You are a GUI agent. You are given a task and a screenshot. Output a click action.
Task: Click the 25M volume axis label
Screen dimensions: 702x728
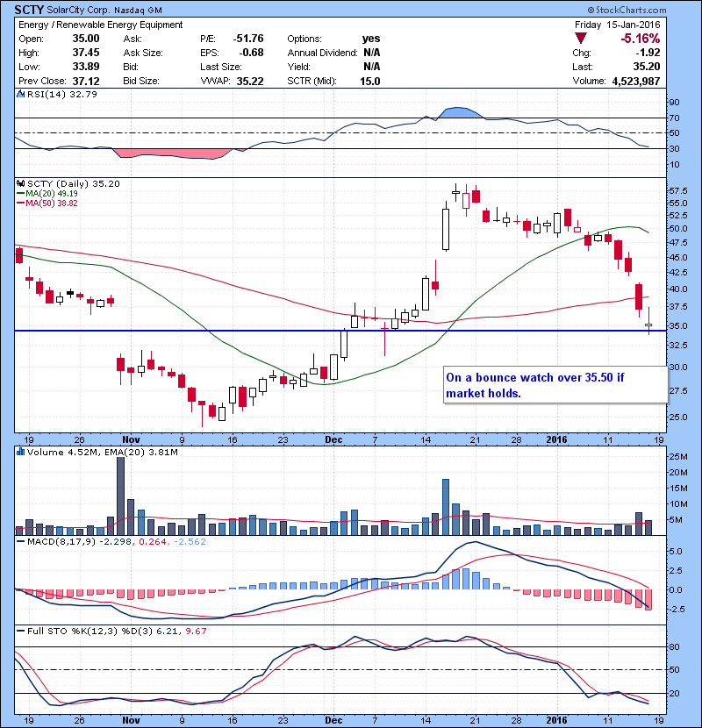pyautogui.click(x=678, y=457)
